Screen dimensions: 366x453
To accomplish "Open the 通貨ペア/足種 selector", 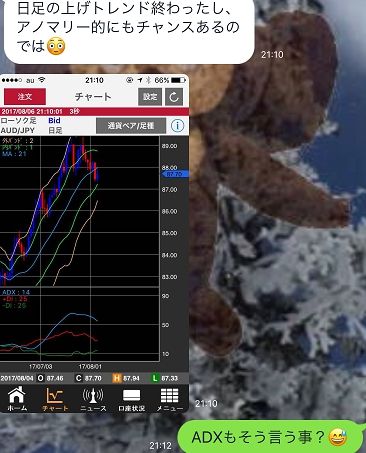I will 131,126.
